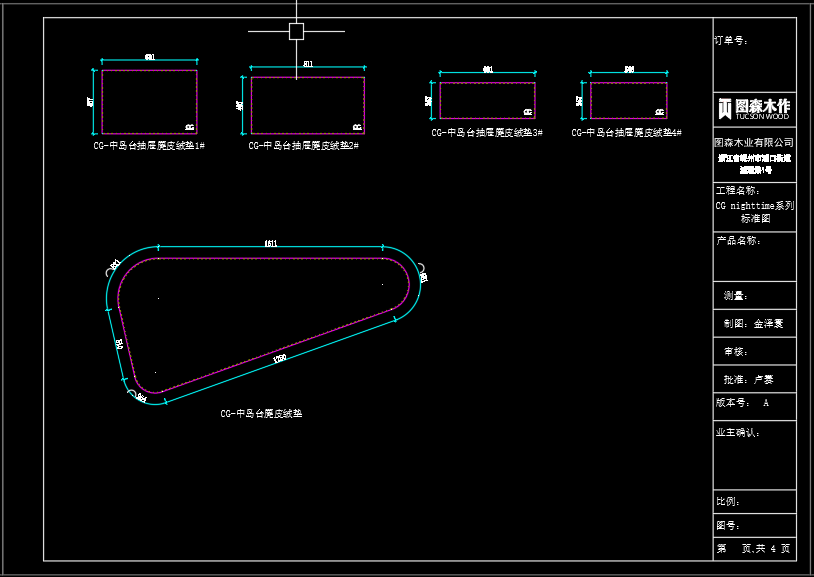Select the page count text 共 4 页
This screenshot has height=577, width=814.
coord(771,549)
